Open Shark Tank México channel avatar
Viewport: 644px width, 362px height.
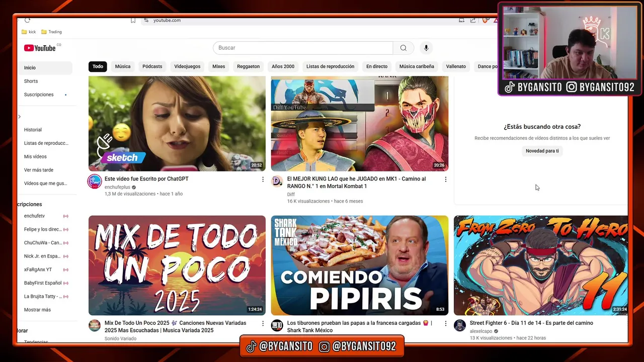[x=277, y=326]
